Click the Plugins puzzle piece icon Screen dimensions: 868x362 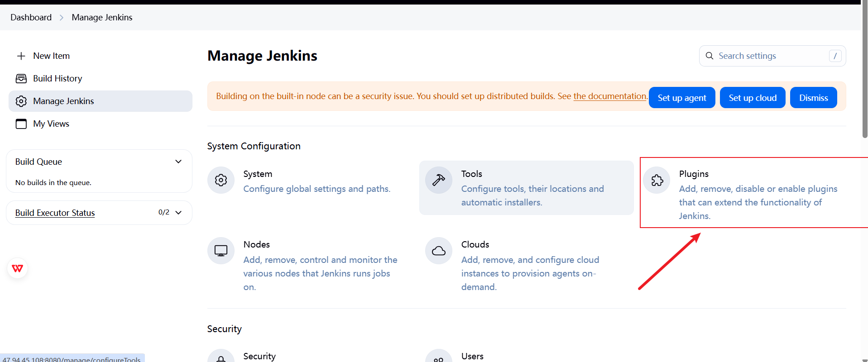[x=657, y=180]
